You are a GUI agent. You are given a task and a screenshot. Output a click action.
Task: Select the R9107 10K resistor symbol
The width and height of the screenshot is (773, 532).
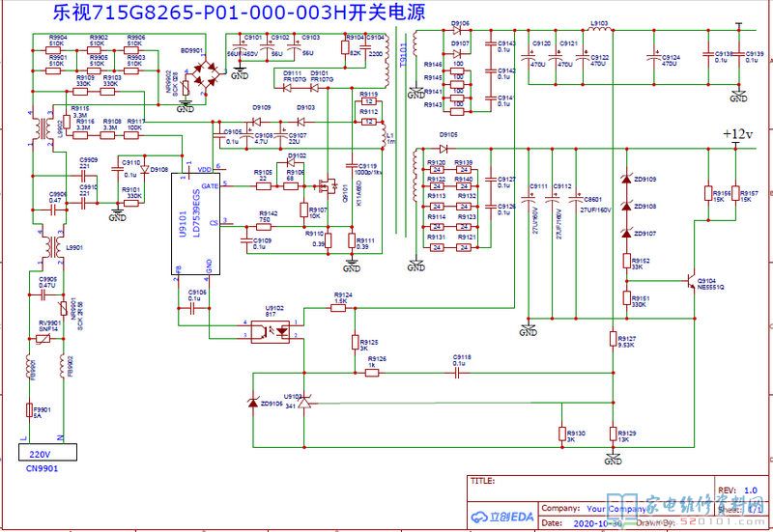(303, 210)
